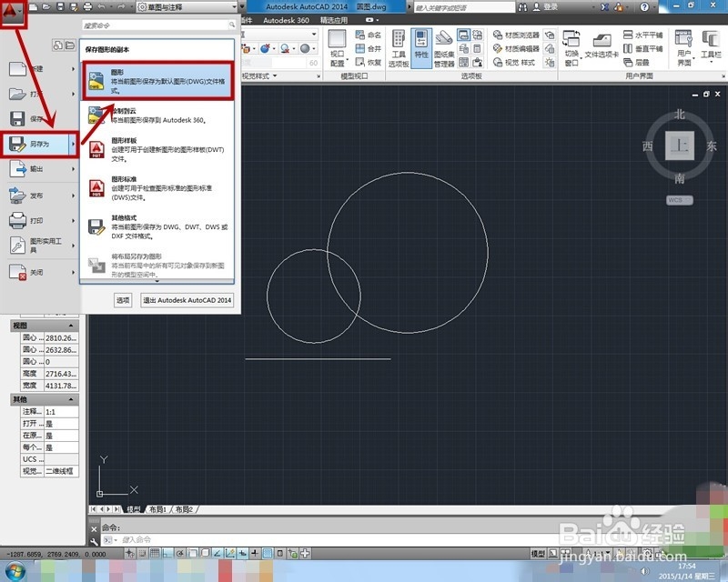This screenshot has width=728, height=582.
Task: Toggle grid display in status bar
Action: pos(155,553)
